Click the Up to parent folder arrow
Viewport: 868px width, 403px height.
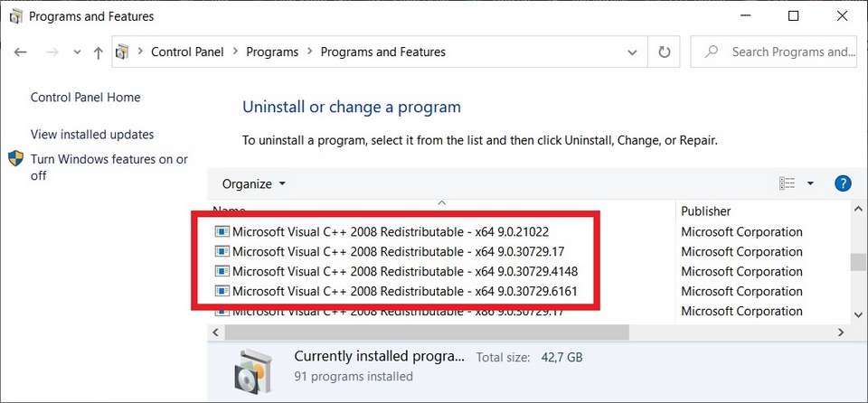pyautogui.click(x=99, y=52)
